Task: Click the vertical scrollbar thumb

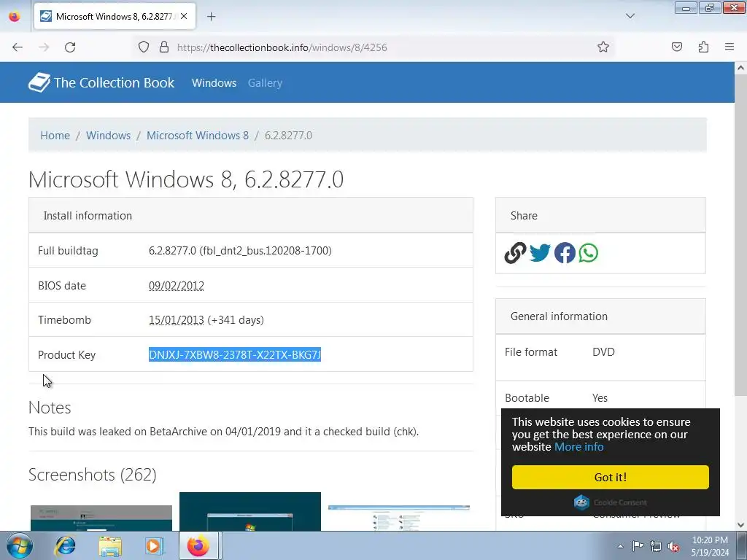Action: 740,234
